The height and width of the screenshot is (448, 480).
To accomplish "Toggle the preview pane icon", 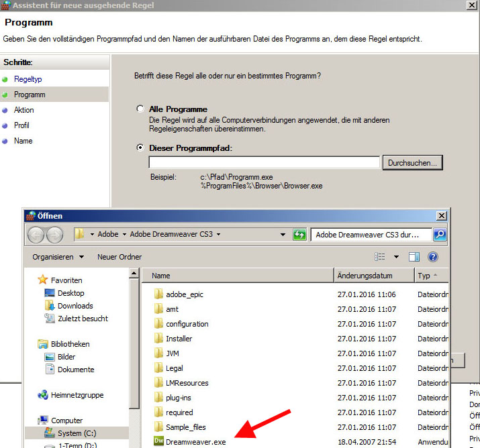I will click(414, 257).
